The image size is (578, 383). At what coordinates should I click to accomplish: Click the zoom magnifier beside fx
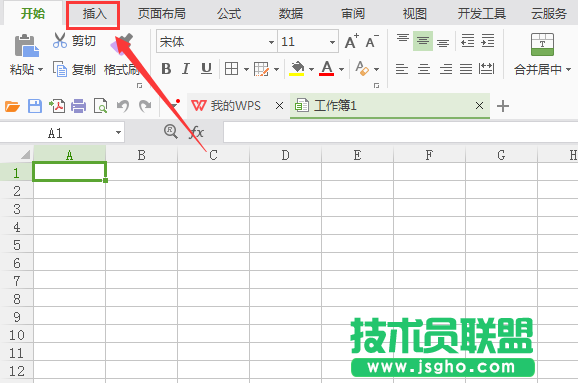[171, 132]
